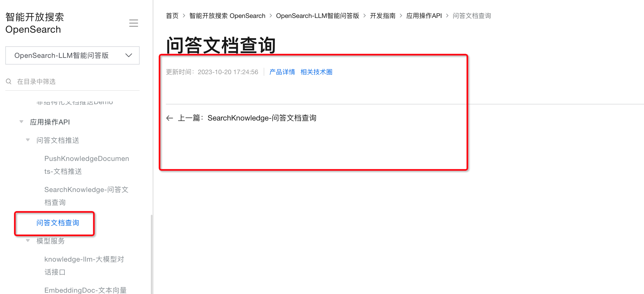The height and width of the screenshot is (294, 644).
Task: Click the 问答文档查询 page heading
Action: click(x=221, y=45)
